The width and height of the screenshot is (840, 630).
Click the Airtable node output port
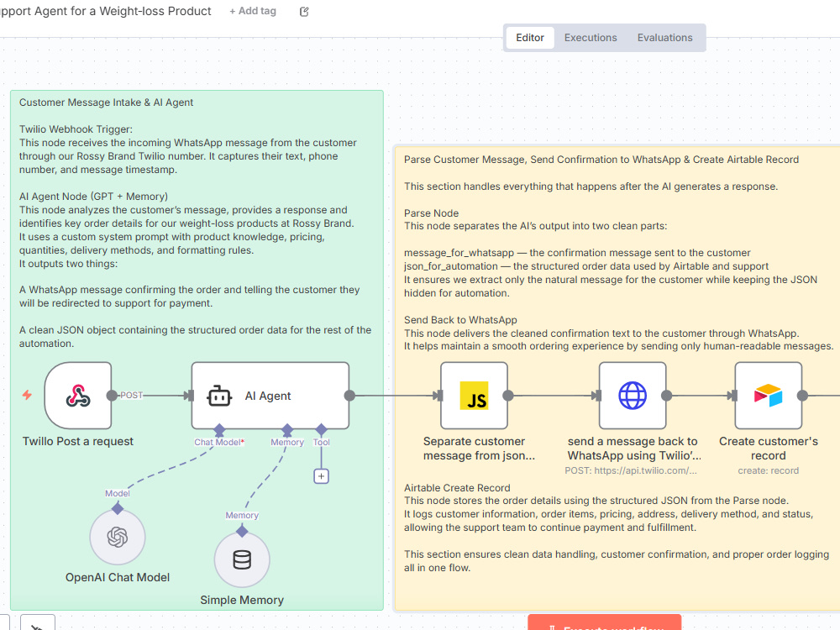tap(802, 396)
